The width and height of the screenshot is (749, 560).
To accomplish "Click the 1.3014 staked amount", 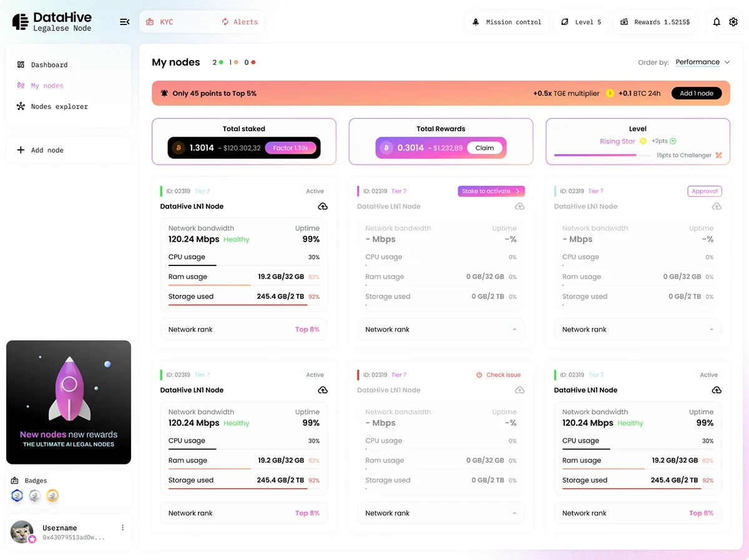I will [202, 148].
